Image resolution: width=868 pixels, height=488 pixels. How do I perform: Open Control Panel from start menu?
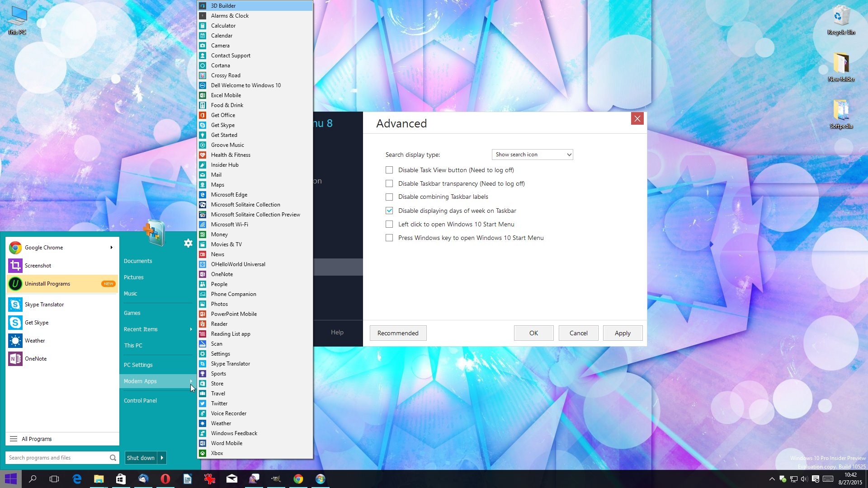tap(140, 401)
